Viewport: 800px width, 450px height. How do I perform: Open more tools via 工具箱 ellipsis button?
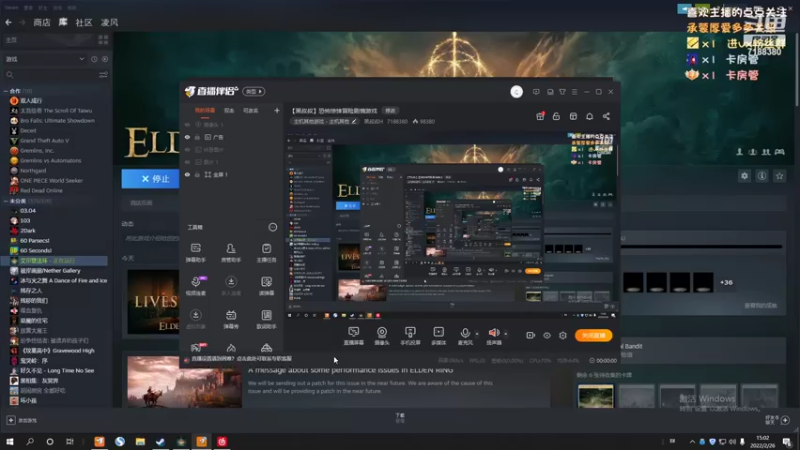click(272, 227)
